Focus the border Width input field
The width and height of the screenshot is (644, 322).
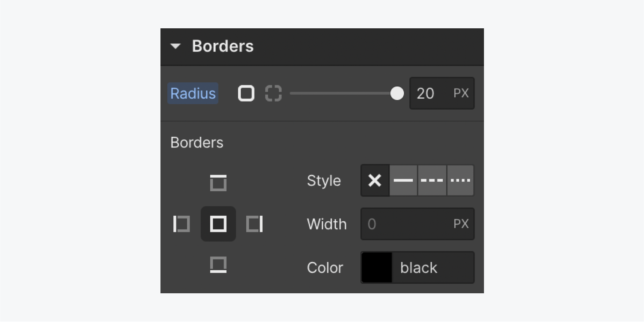pos(417,224)
